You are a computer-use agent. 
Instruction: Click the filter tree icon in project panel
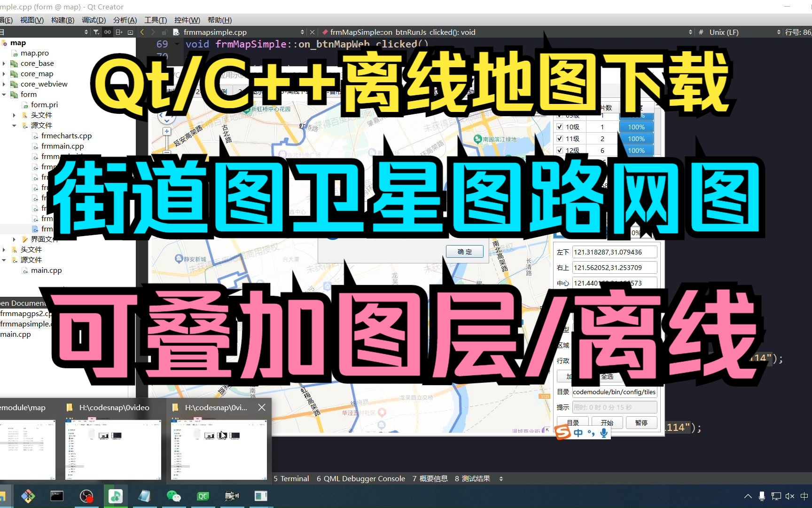tap(96, 32)
